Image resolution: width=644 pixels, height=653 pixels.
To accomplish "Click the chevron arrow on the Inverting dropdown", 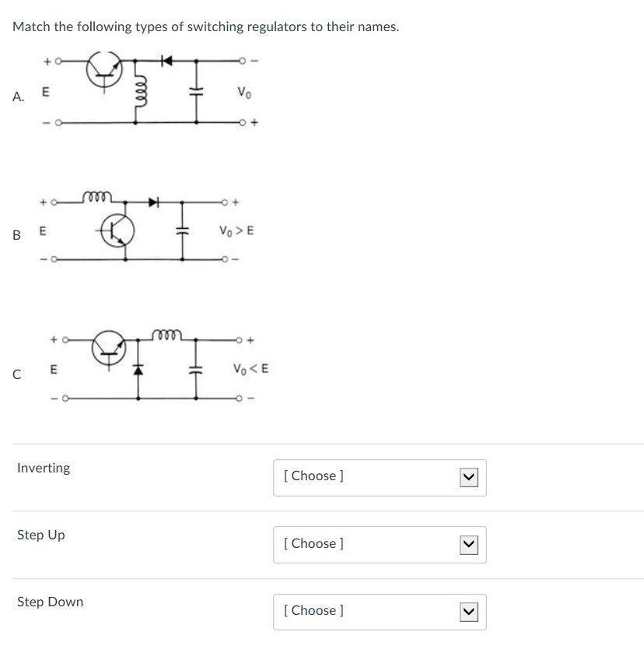I will click(x=469, y=477).
